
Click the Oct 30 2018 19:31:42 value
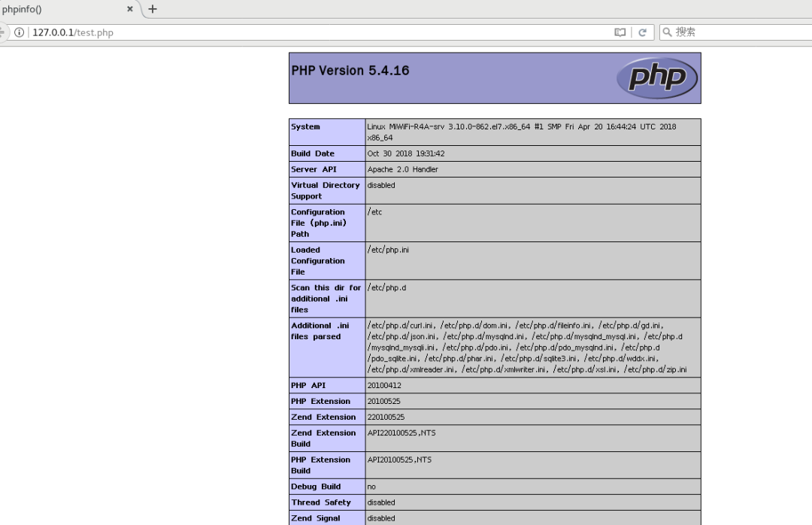coord(406,153)
